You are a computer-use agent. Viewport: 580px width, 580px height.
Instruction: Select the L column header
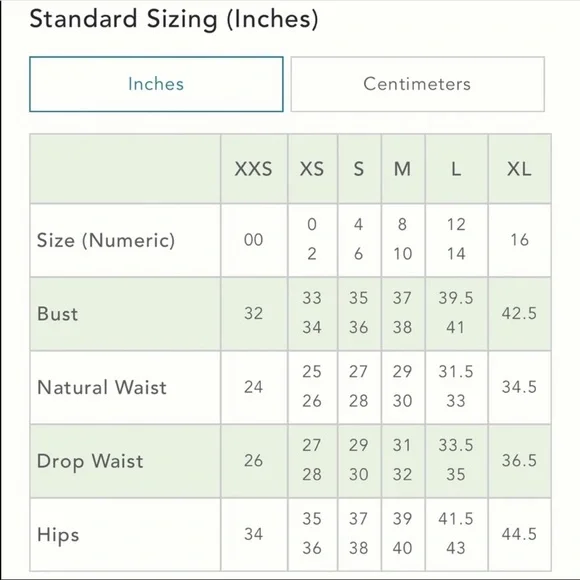456,169
